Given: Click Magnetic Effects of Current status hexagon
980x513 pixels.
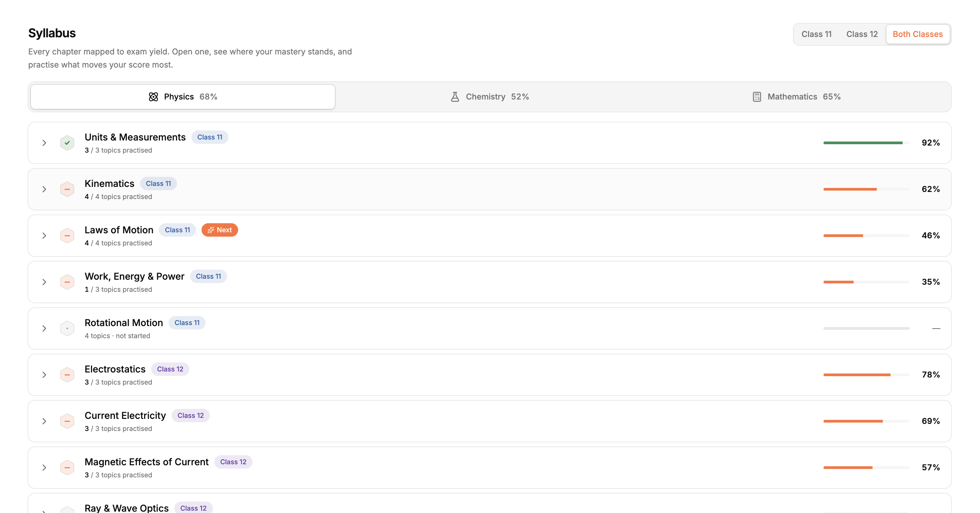Looking at the screenshot, I should [x=67, y=468].
